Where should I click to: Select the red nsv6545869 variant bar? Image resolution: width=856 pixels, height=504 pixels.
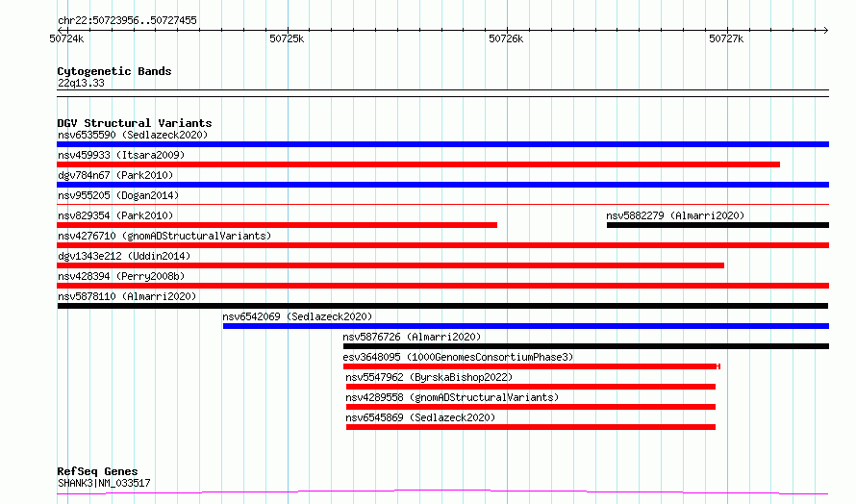coord(531,427)
